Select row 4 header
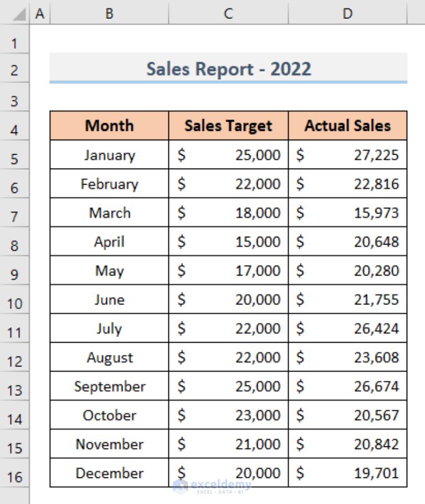The width and height of the screenshot is (425, 504). pos(14,126)
